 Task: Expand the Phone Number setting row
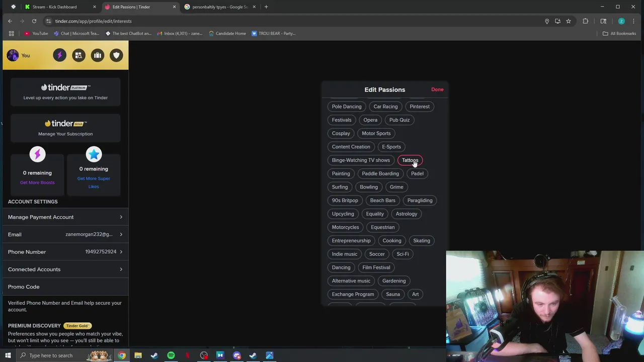pyautogui.click(x=65, y=252)
